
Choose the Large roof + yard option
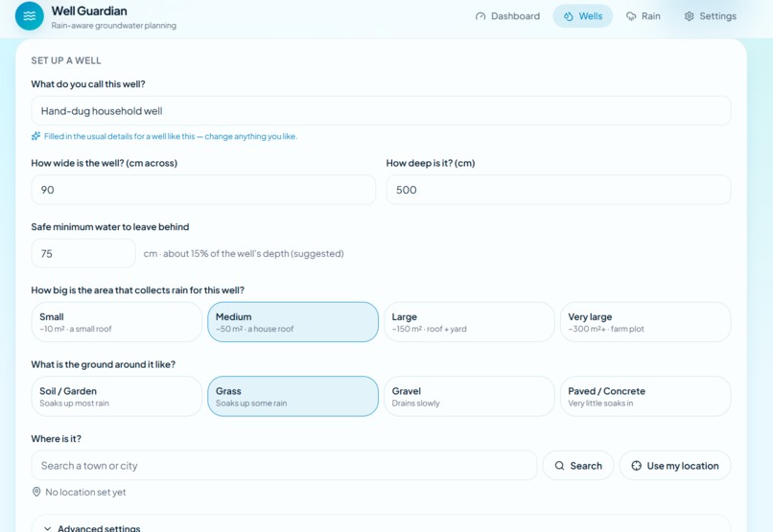(x=469, y=322)
